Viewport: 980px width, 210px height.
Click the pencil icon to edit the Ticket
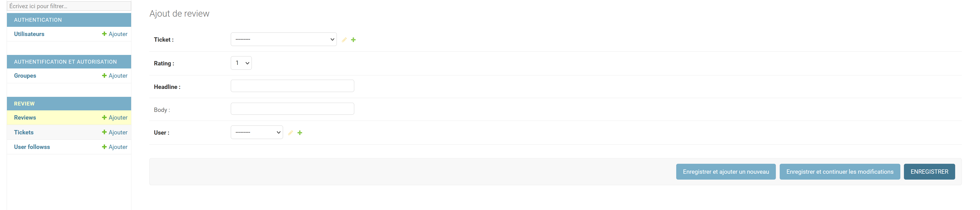click(344, 40)
